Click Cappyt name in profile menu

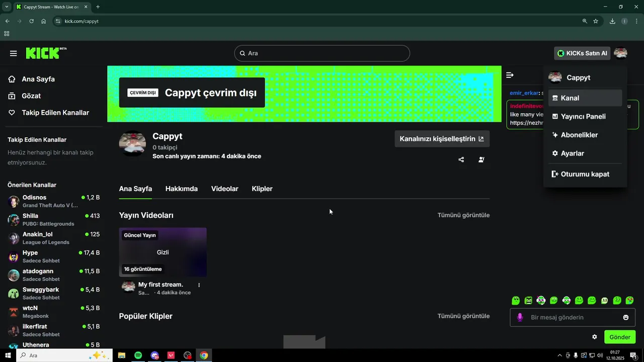pos(578,77)
